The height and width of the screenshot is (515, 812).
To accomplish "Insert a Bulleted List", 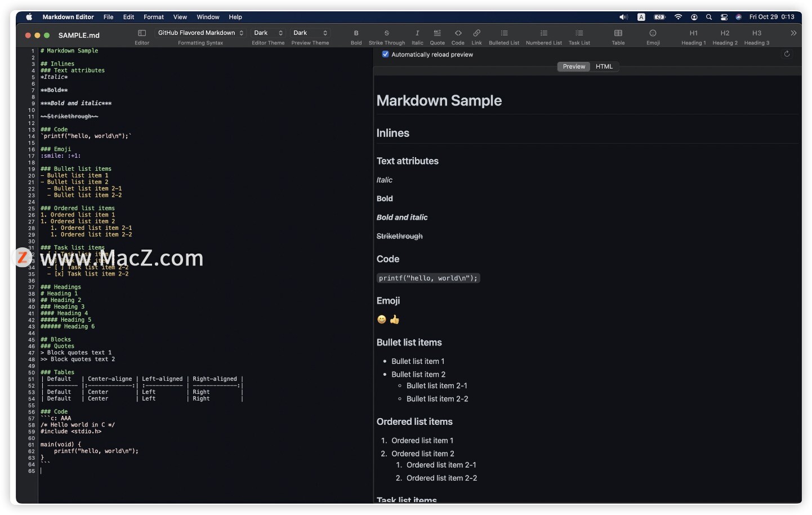I will pyautogui.click(x=504, y=33).
